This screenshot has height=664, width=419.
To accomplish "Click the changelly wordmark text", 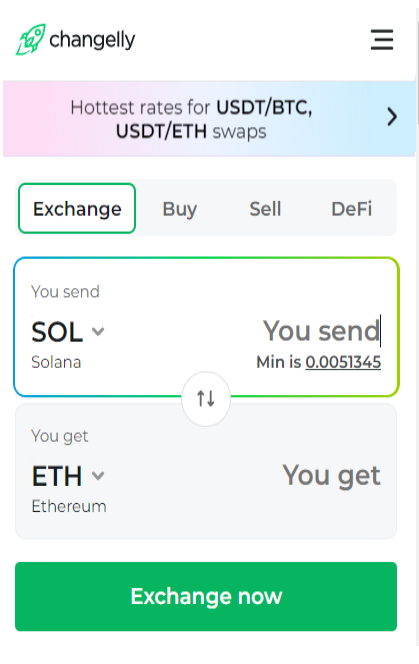I will tap(92, 41).
